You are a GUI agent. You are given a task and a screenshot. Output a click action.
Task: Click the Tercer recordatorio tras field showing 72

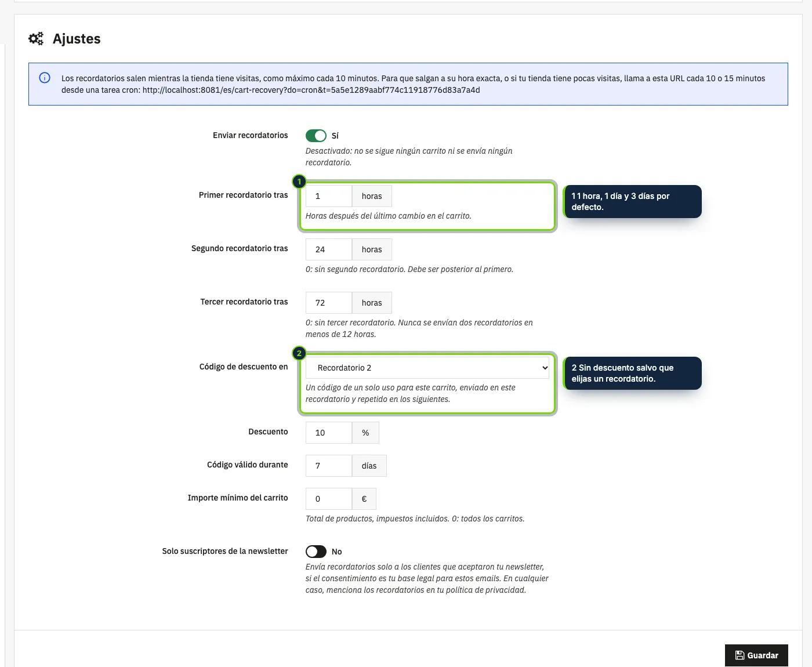329,303
